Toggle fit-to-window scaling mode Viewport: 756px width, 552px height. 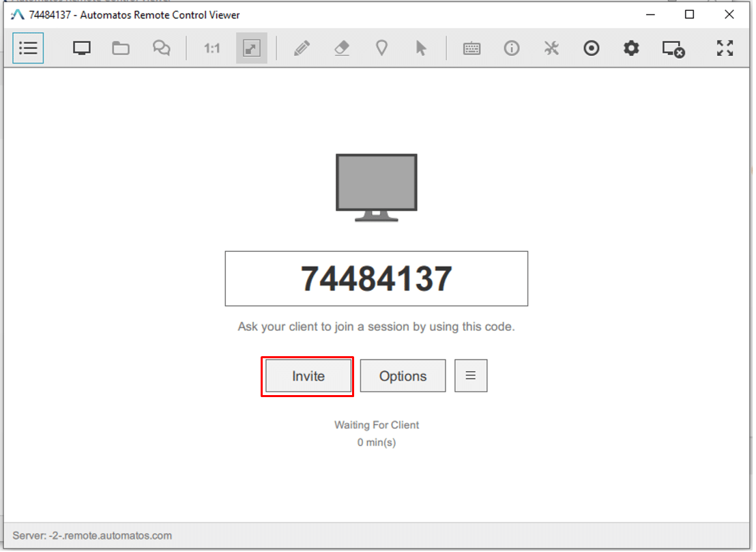point(251,48)
